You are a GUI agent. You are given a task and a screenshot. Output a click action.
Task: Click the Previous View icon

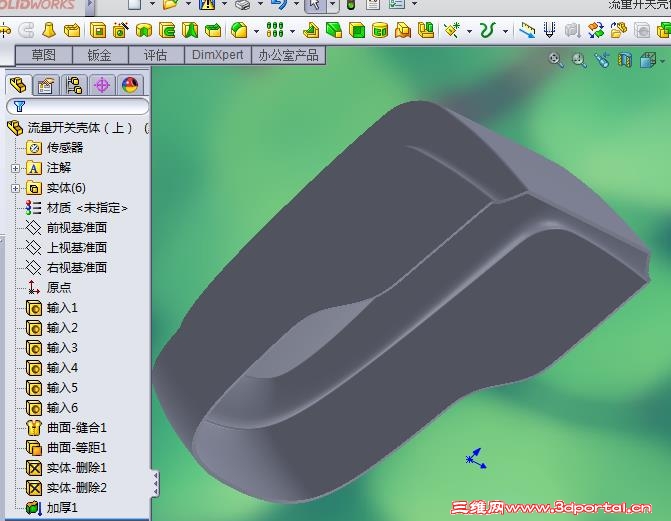pos(602,60)
